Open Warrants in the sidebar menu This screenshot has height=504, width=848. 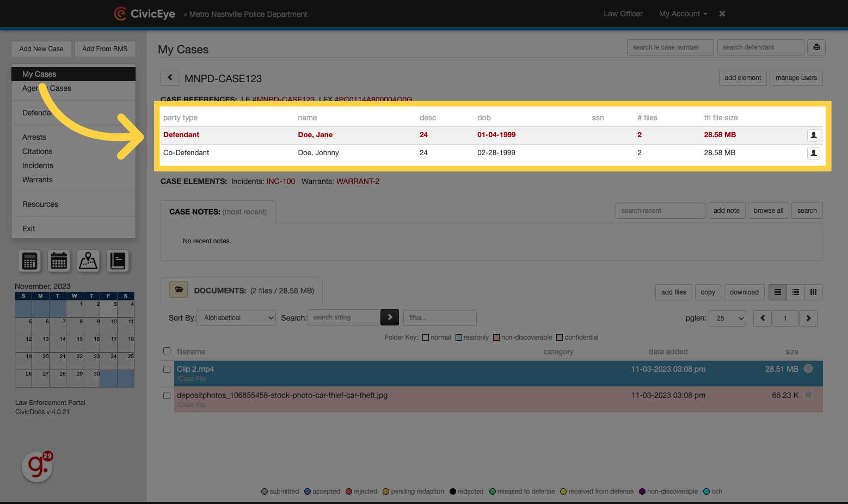38,180
